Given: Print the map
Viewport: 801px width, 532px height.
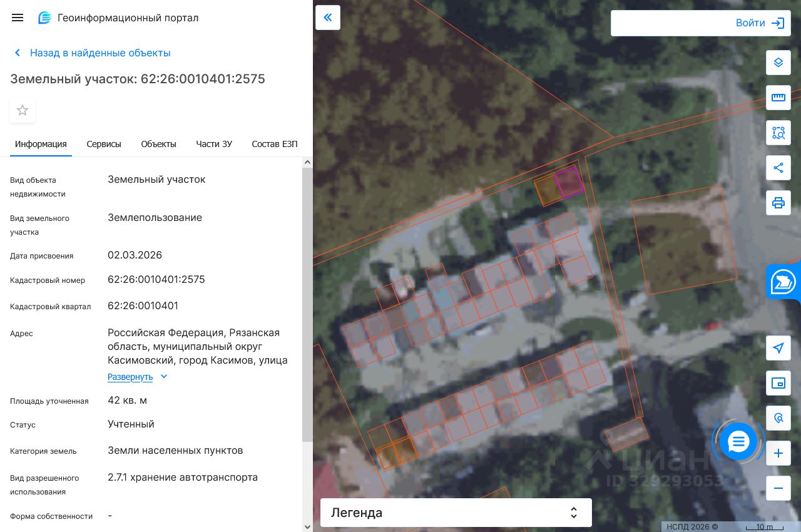Looking at the screenshot, I should [x=778, y=203].
